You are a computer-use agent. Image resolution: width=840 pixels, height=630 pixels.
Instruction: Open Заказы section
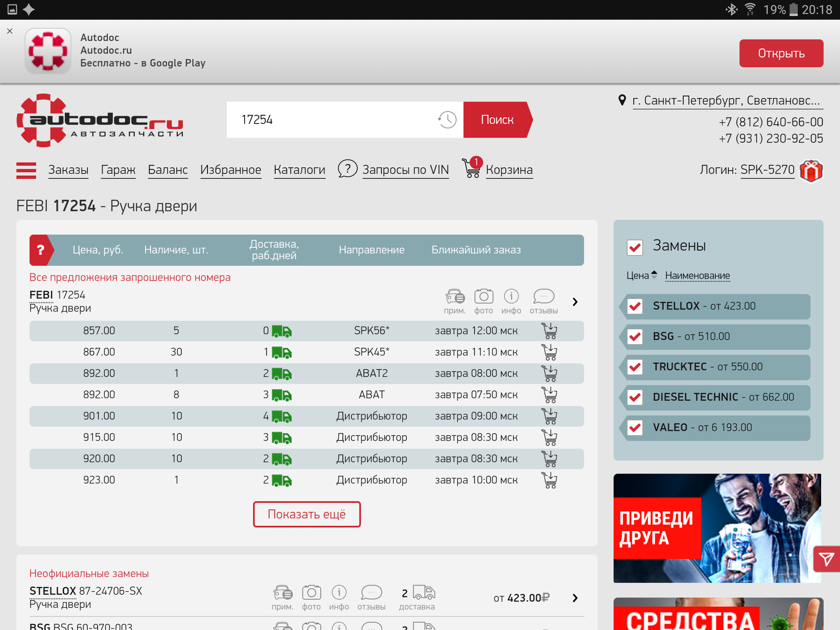pos(68,170)
